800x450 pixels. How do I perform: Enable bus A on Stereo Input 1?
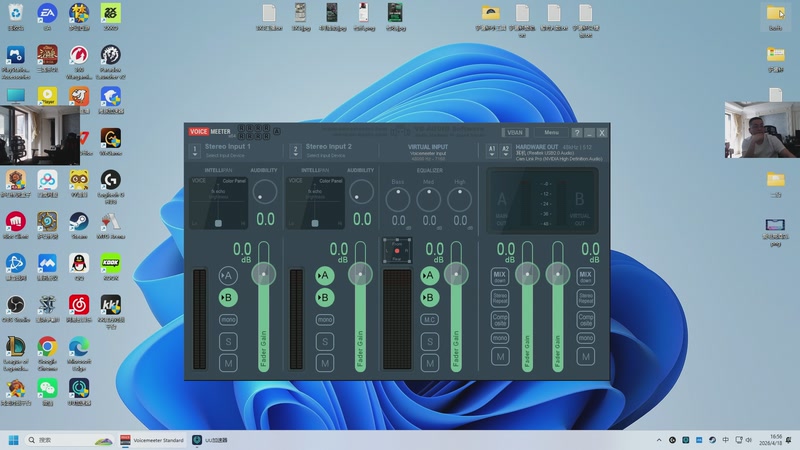(227, 276)
